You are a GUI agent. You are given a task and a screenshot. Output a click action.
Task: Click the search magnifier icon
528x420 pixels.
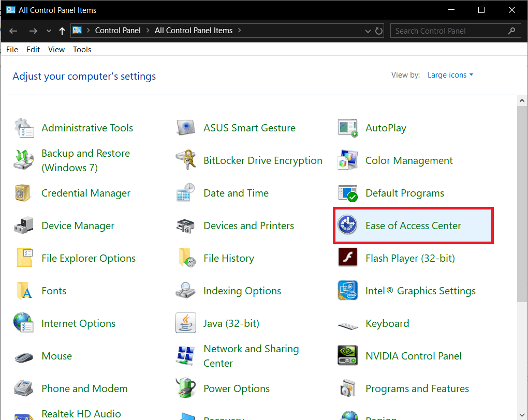[512, 31]
